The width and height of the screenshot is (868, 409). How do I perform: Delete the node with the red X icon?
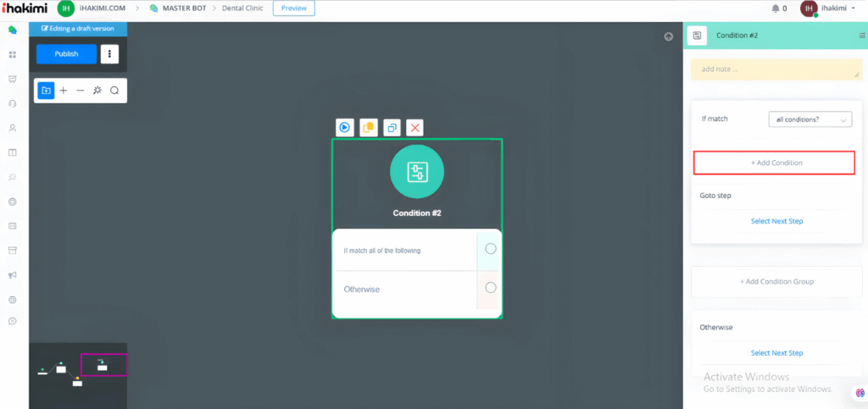coord(415,128)
